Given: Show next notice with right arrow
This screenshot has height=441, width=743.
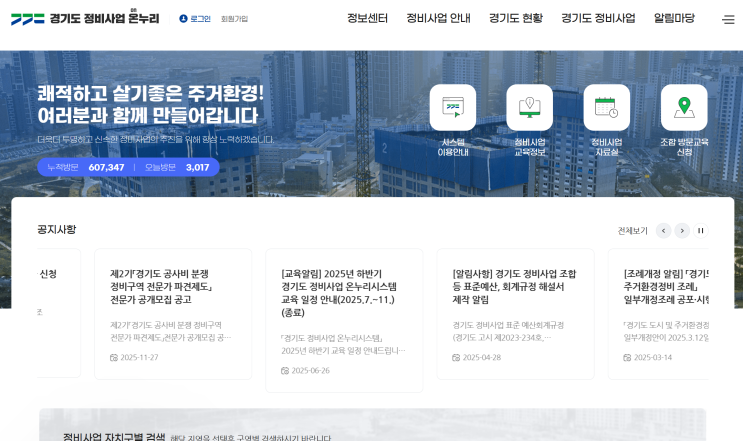Looking at the screenshot, I should (682, 231).
